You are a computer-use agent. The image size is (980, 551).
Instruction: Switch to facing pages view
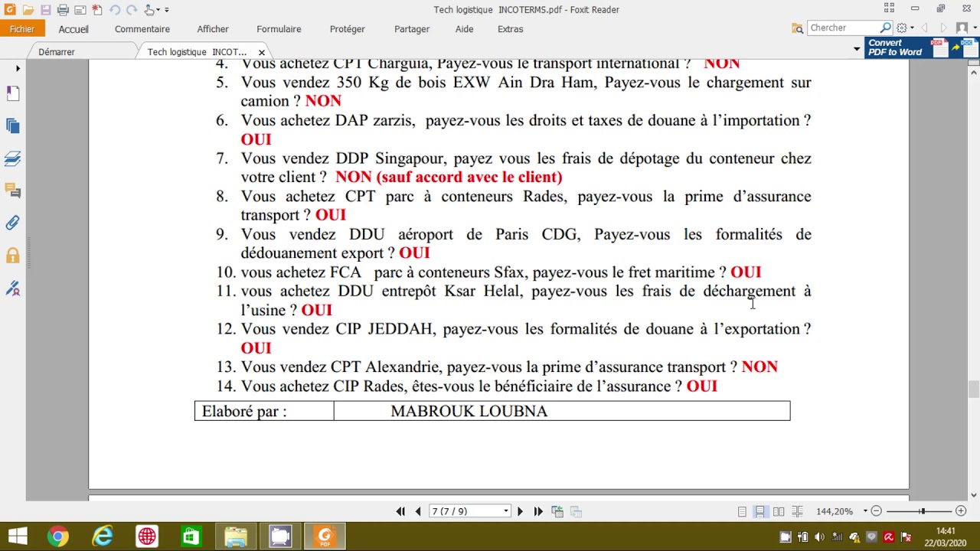pos(779,511)
